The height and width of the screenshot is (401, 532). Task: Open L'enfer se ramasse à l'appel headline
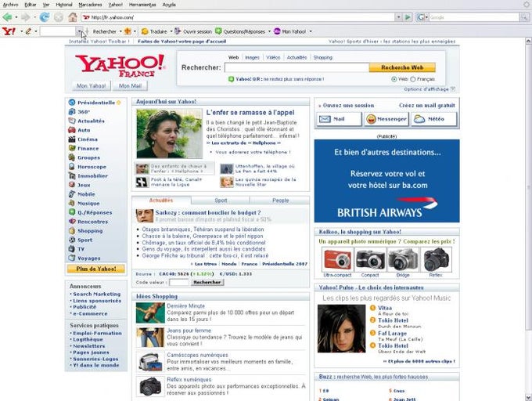250,112
